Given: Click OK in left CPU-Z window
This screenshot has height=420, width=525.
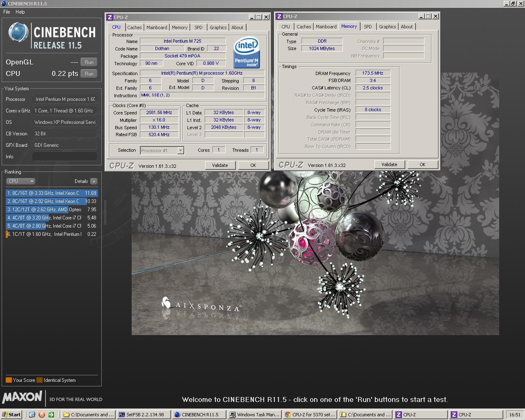Looking at the screenshot, I should (253, 165).
